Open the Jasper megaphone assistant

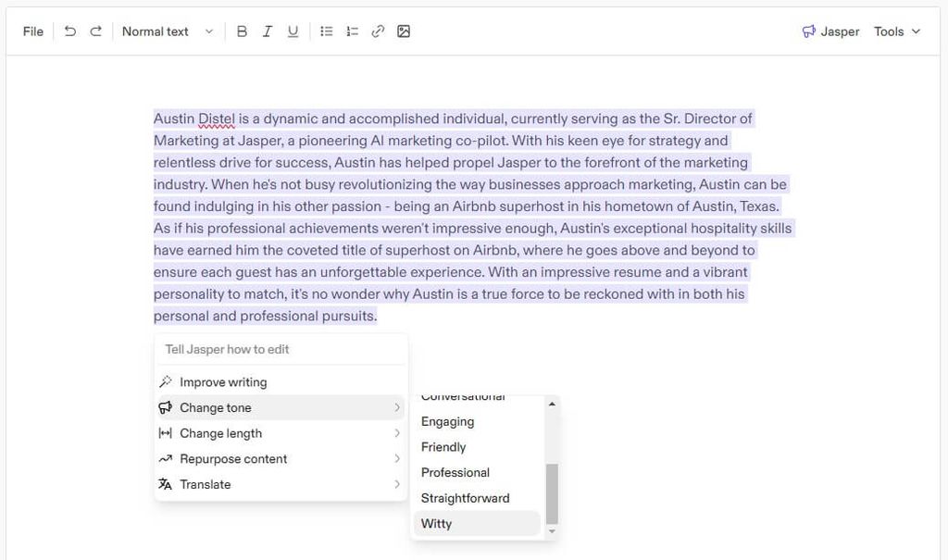[x=830, y=31]
